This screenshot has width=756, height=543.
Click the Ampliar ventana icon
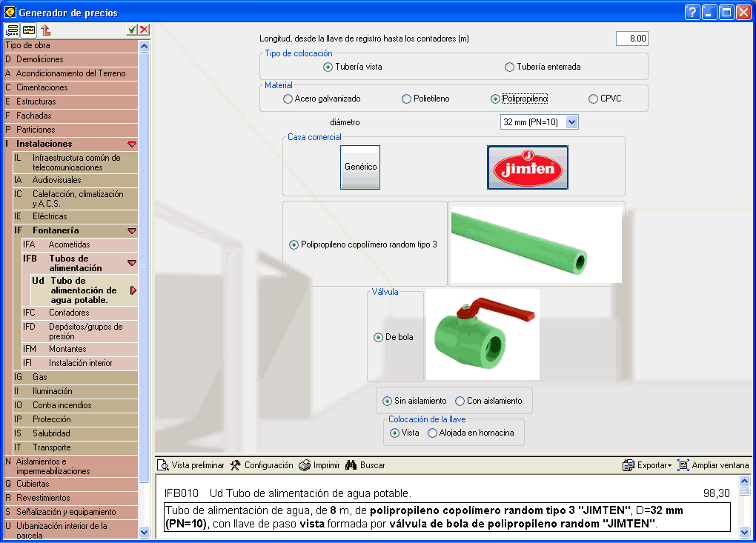pos(683,465)
